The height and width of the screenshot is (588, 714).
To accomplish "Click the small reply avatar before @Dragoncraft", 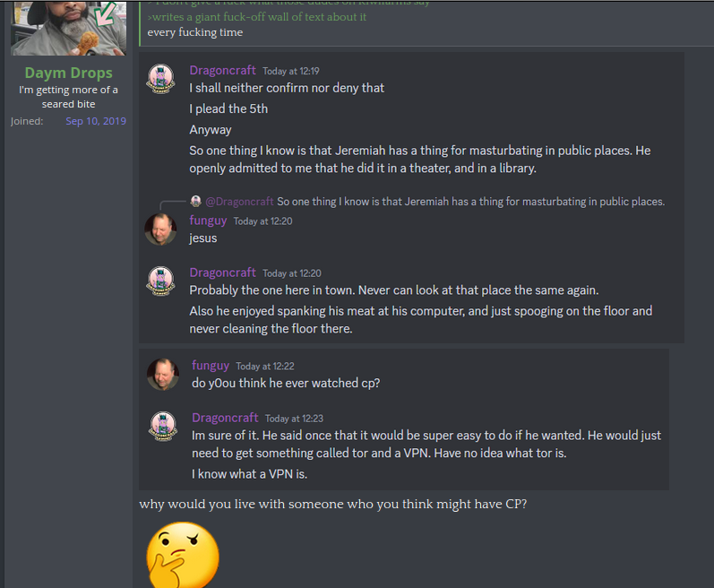I will (196, 202).
